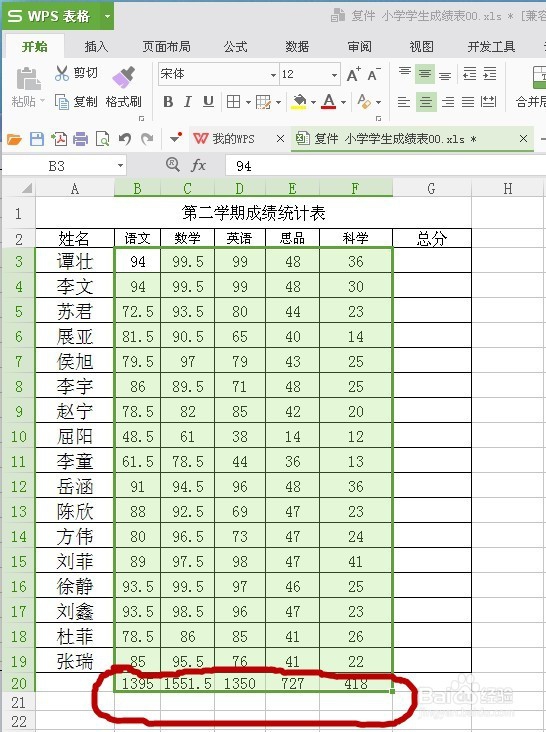Screen dimensions: 546x732
Task: Open the font name dropdown (宋体)
Action: pyautogui.click(x=273, y=75)
